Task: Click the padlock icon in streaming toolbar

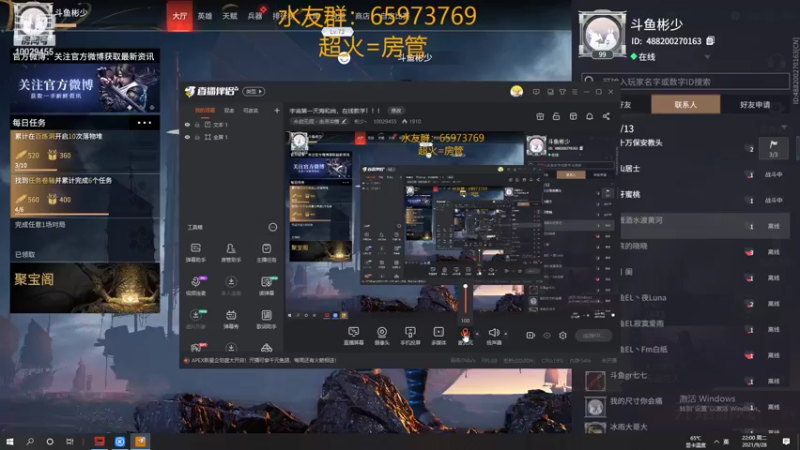Action: (556, 116)
